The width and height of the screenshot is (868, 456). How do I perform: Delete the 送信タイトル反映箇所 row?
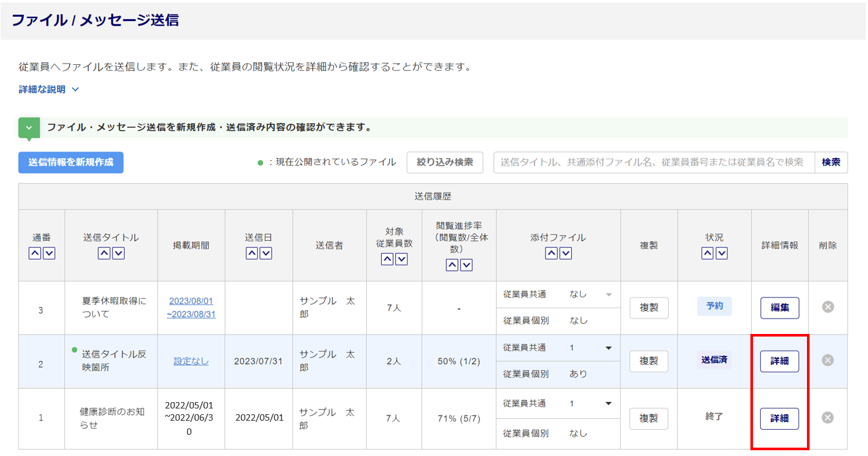(828, 360)
